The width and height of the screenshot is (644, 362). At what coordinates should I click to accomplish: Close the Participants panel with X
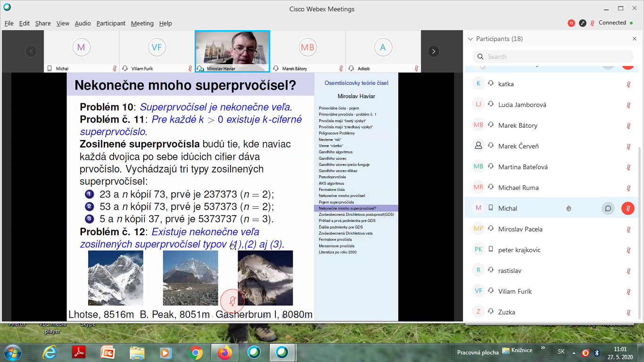point(635,39)
